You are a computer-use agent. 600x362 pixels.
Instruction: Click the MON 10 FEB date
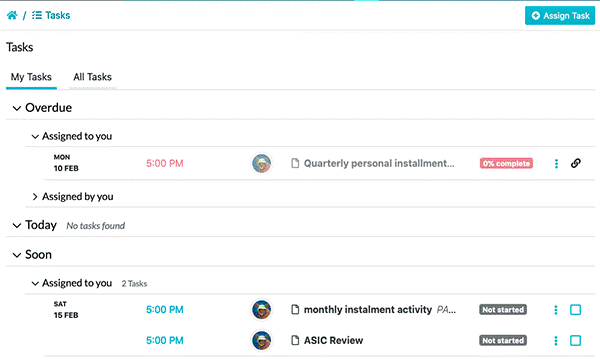pyautogui.click(x=66, y=163)
